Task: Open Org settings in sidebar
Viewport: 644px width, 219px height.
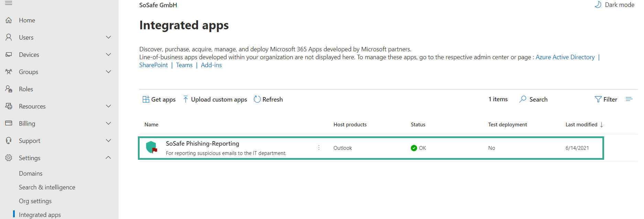Action: [x=35, y=201]
